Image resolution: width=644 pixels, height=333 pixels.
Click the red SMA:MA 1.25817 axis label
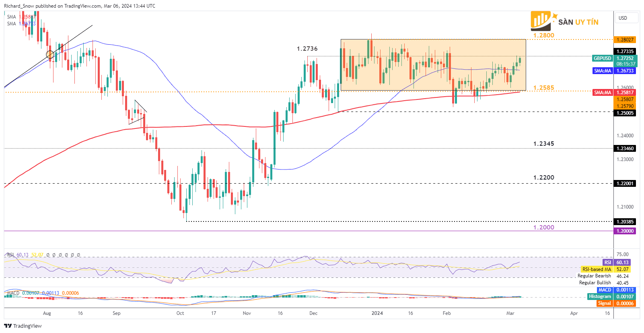[x=615, y=92]
